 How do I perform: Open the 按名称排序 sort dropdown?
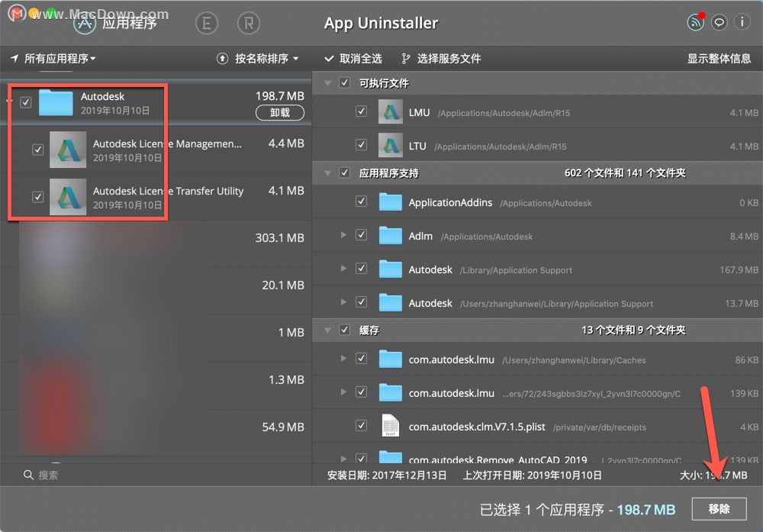pos(266,59)
